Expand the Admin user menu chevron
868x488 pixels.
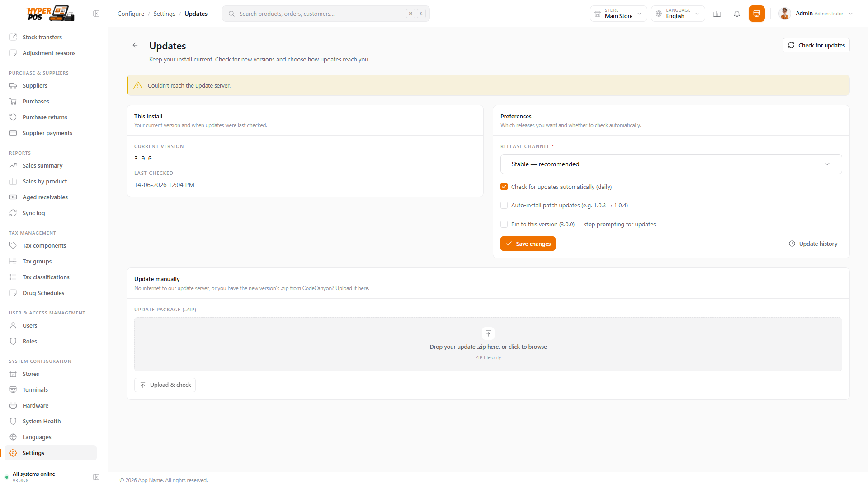[x=851, y=14]
